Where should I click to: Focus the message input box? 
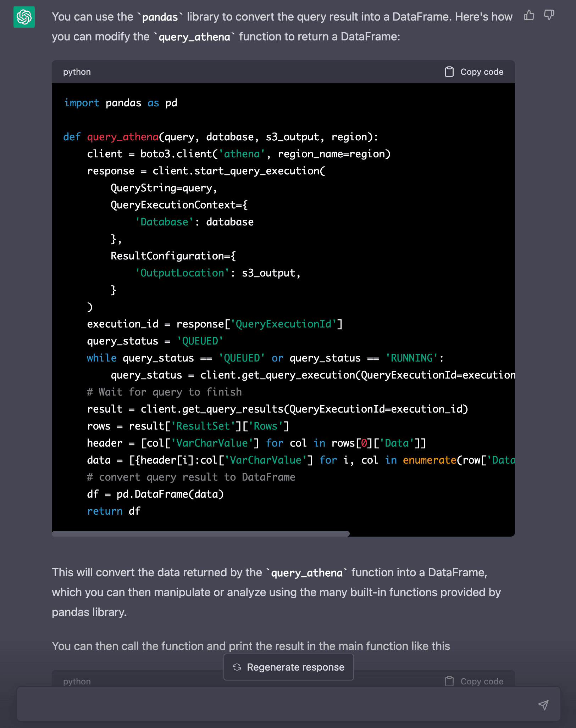(277, 705)
